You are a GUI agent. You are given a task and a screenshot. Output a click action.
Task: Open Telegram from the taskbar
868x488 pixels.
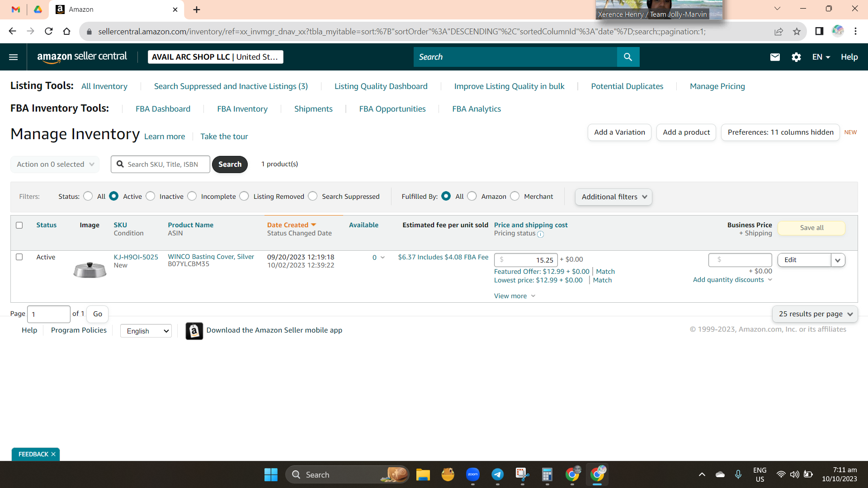pos(498,474)
